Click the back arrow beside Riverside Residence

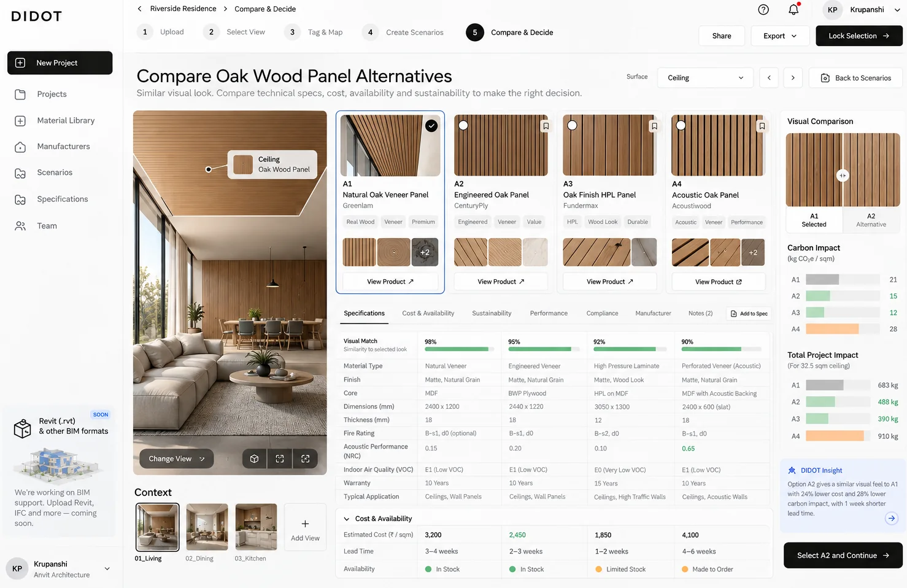point(140,9)
